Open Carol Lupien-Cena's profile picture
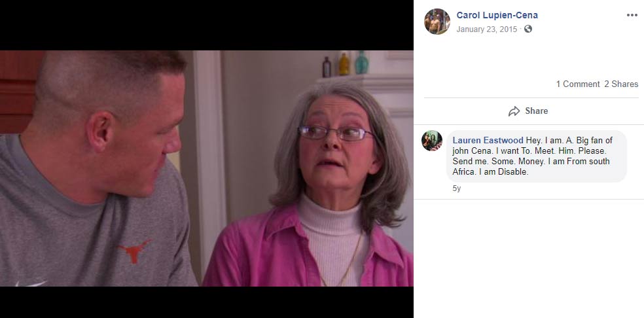The height and width of the screenshot is (318, 644). coord(437,22)
